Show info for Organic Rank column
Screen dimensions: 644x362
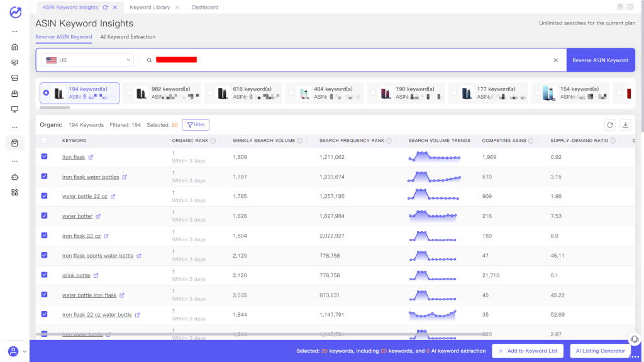(x=213, y=141)
